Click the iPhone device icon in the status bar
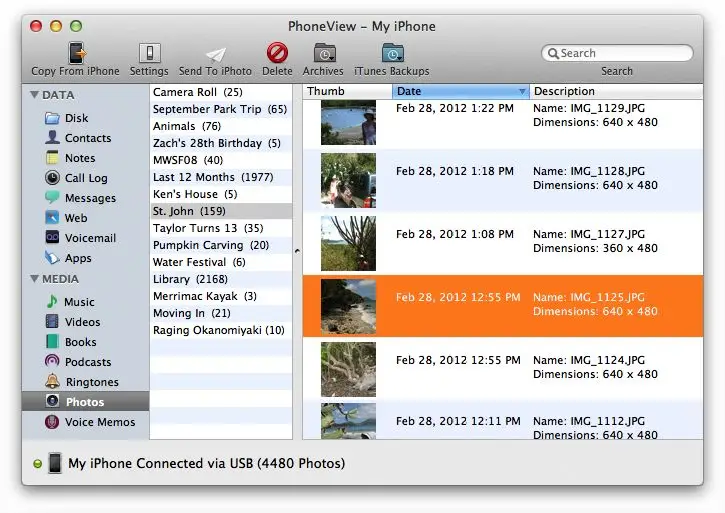725x513 pixels. [55, 463]
